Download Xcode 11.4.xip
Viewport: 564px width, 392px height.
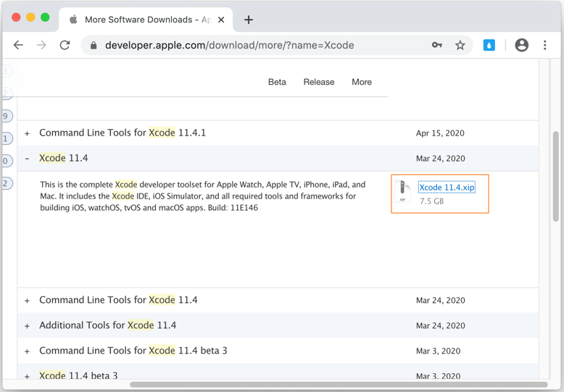[447, 188]
